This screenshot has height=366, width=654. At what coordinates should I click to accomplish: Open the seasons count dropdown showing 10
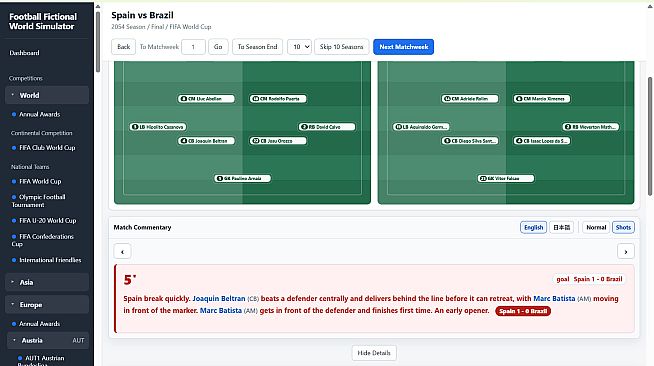299,47
